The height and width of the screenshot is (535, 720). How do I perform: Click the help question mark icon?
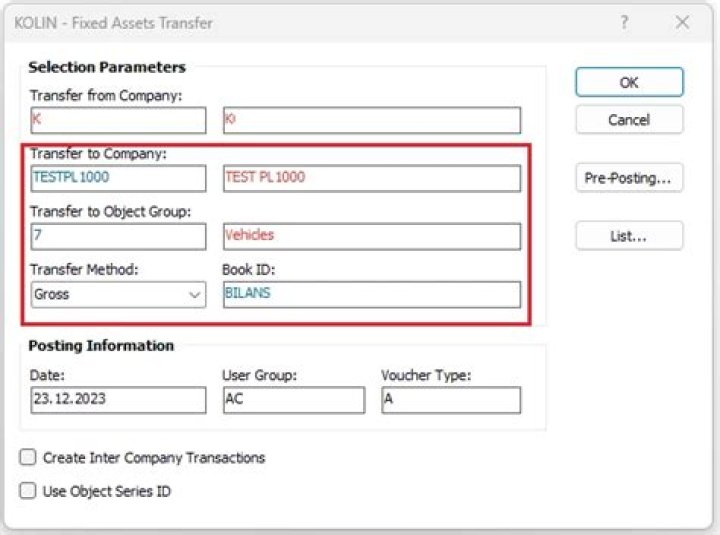click(x=625, y=22)
